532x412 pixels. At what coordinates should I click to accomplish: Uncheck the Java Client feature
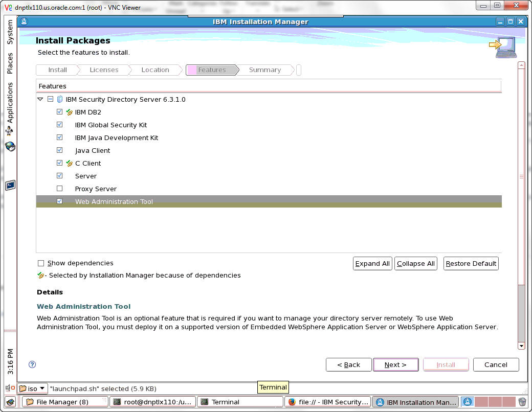(x=60, y=150)
